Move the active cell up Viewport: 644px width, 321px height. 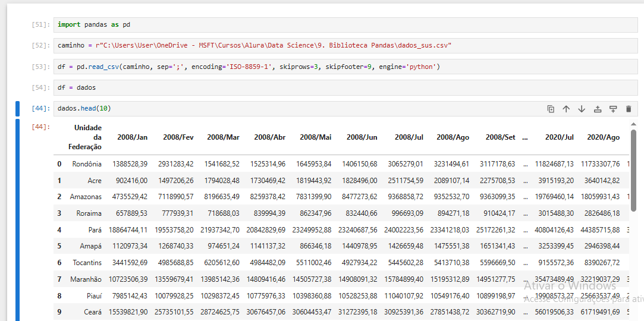(x=566, y=109)
